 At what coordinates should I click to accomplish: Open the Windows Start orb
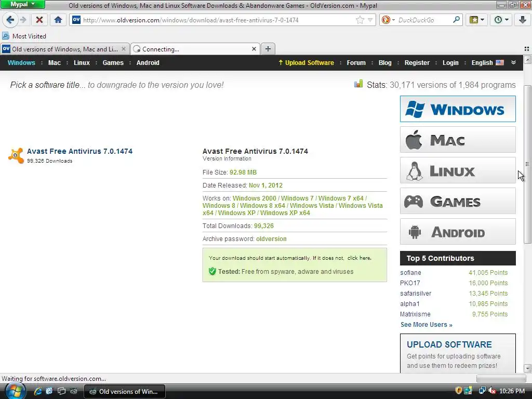click(x=15, y=391)
